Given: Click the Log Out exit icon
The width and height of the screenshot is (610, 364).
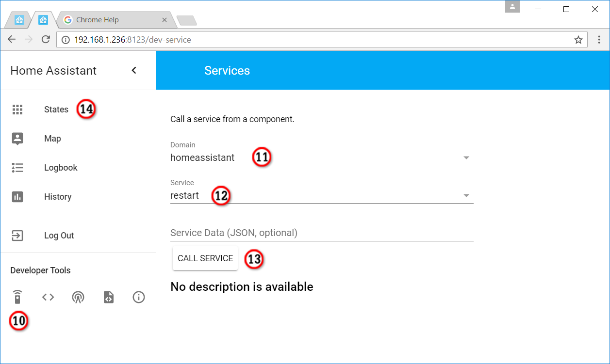Looking at the screenshot, I should [17, 236].
